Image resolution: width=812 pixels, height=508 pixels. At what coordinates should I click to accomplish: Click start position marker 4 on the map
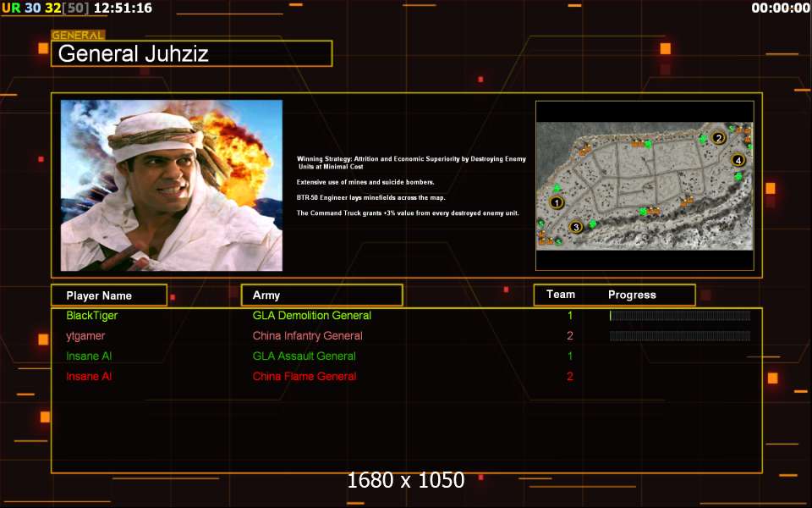click(x=738, y=160)
